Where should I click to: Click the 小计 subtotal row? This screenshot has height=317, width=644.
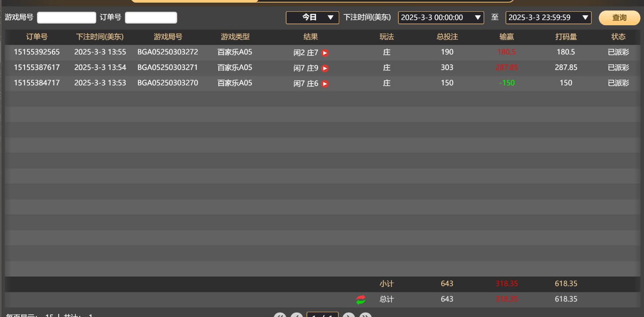(387, 283)
